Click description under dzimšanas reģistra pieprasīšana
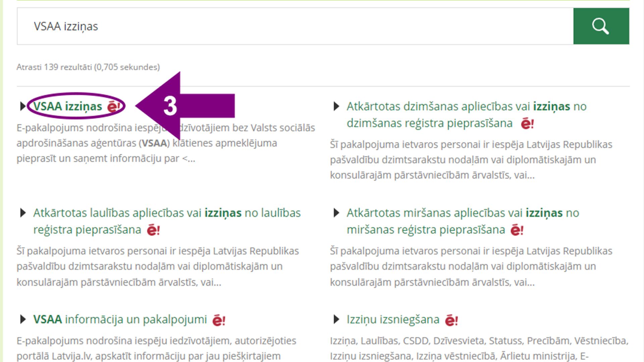 click(x=471, y=160)
